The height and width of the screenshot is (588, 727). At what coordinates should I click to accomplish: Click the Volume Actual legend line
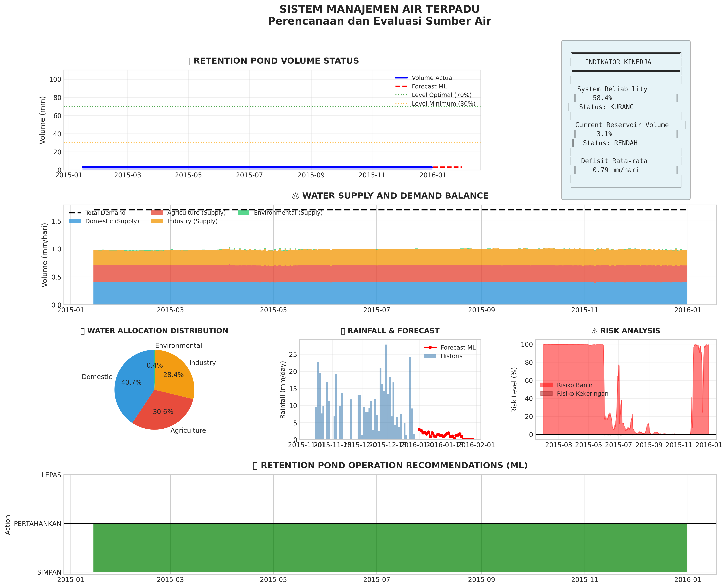401,78
